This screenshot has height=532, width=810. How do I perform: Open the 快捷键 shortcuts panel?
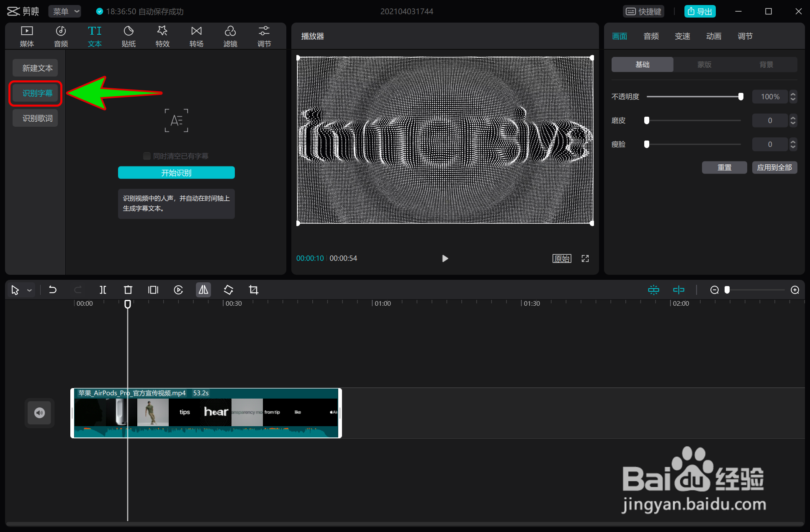pyautogui.click(x=644, y=12)
